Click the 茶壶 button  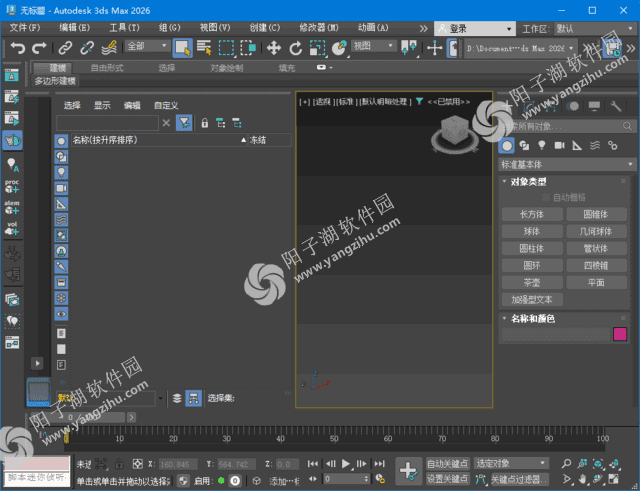tap(532, 282)
